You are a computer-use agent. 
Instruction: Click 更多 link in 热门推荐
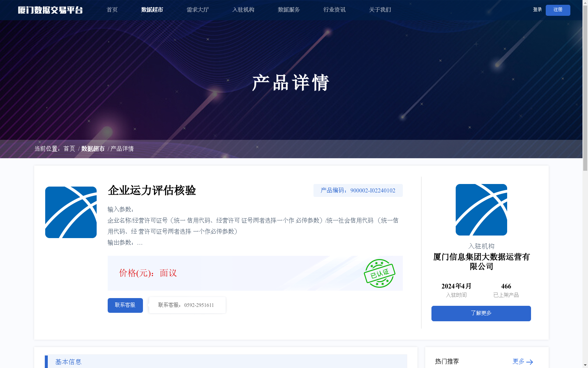(x=519, y=361)
